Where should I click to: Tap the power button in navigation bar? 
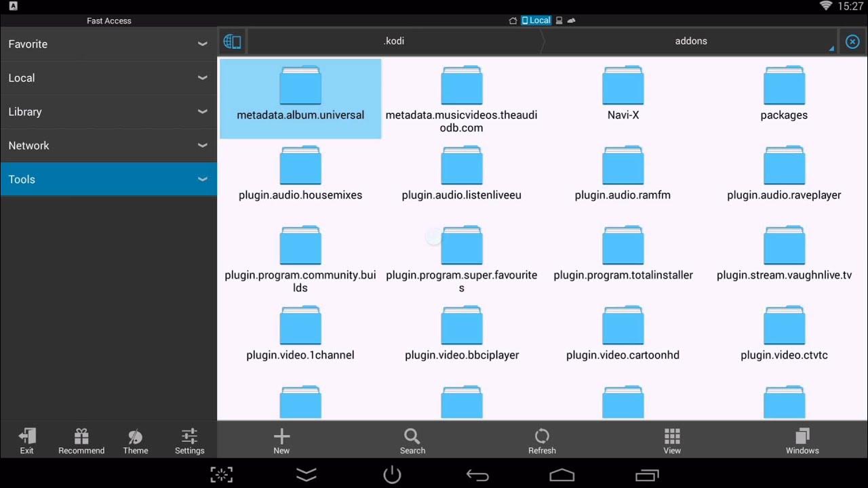point(393,475)
